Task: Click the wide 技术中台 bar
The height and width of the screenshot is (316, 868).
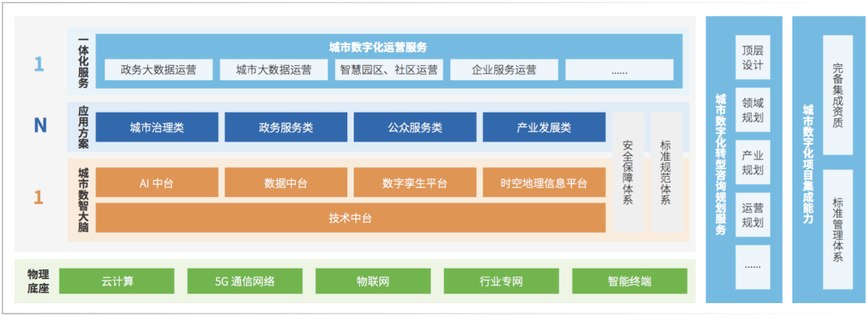Action: [350, 218]
